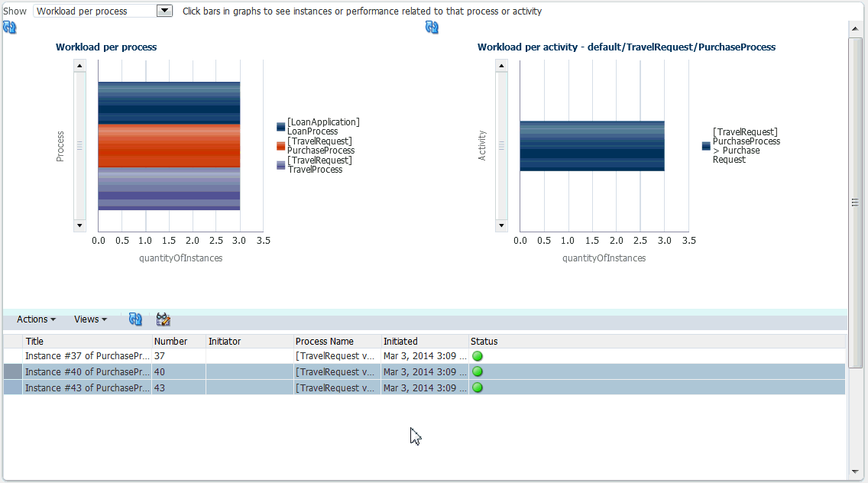Click the row selector for Instance #37
868x483 pixels.
pos(13,355)
